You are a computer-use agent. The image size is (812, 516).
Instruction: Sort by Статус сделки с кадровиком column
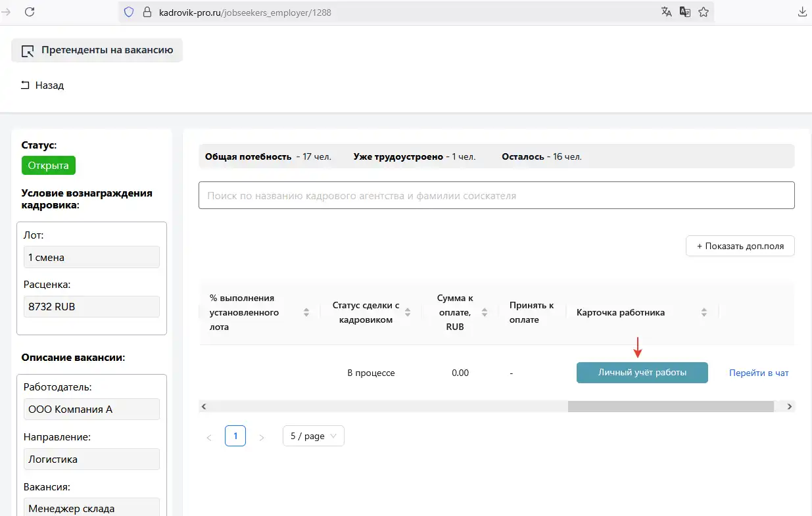click(x=408, y=312)
